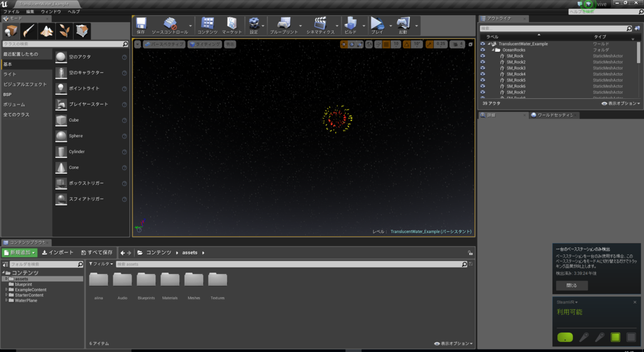Click the Save (保存) toolbar icon
The image size is (644, 352).
[141, 25]
